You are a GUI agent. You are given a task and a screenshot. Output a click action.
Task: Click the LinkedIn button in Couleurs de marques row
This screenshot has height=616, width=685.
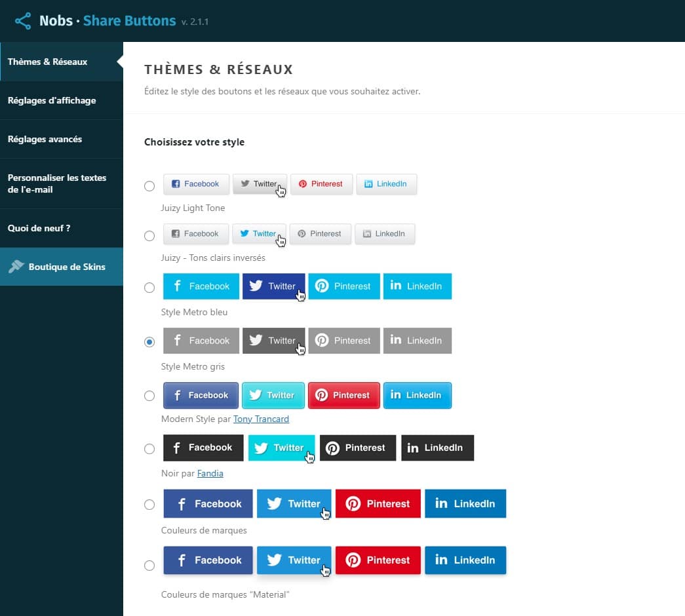point(465,504)
